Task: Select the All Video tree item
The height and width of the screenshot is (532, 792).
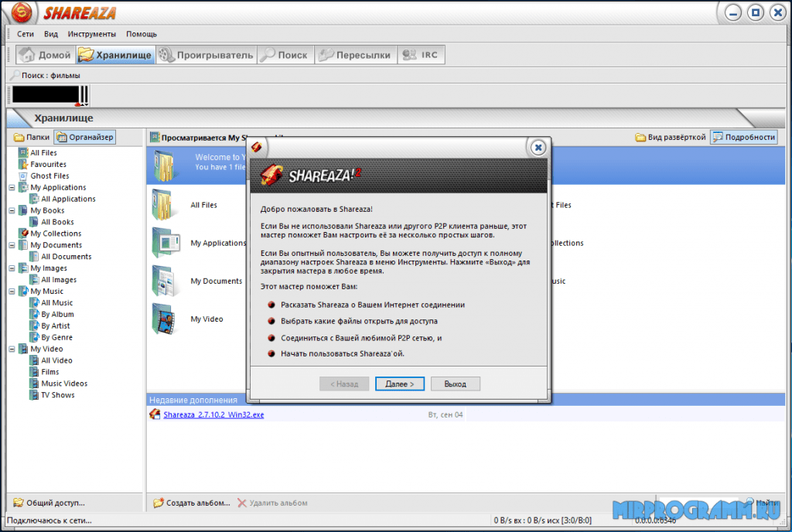Action: [x=51, y=360]
